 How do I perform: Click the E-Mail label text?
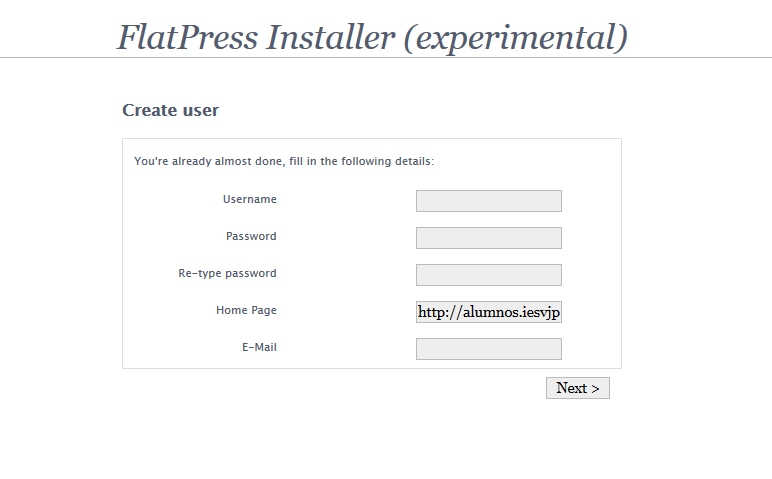point(259,348)
